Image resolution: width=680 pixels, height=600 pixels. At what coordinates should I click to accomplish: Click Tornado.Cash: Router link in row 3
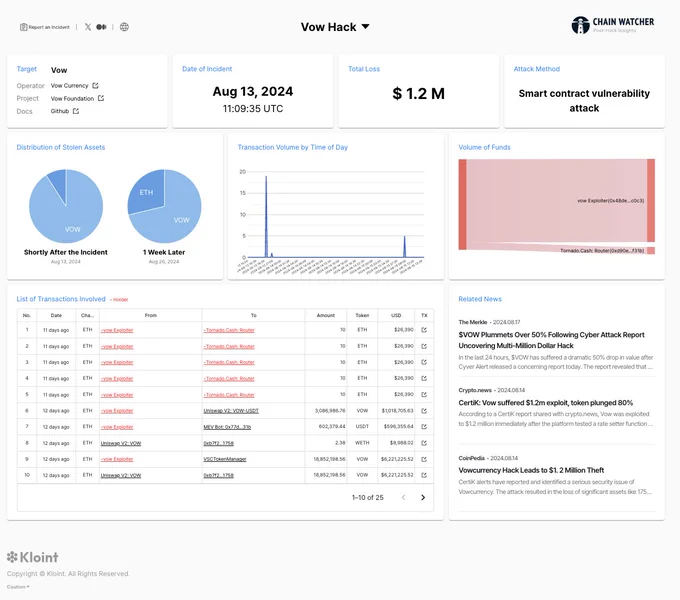[229, 362]
